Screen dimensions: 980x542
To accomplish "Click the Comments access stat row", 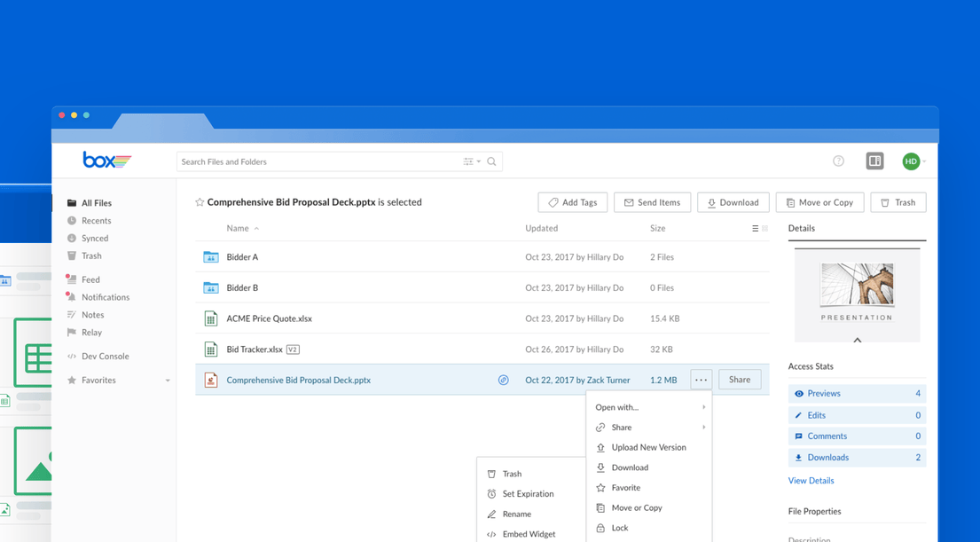I will (x=857, y=436).
